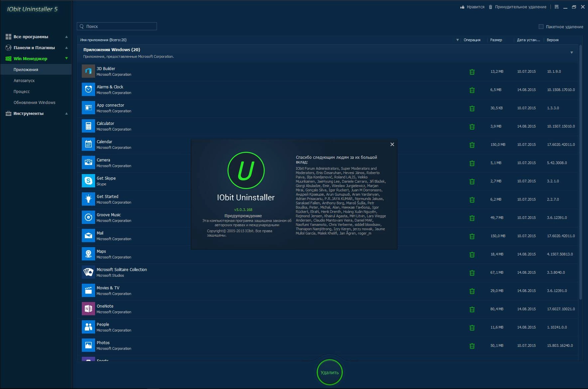Select the Photos row name
Image resolution: width=588 pixels, height=389 pixels.
click(x=103, y=343)
